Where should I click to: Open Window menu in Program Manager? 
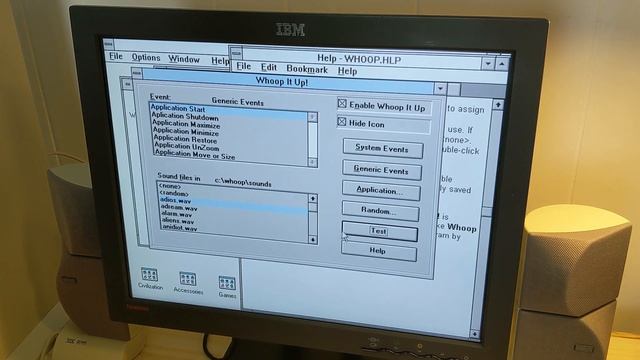click(x=184, y=59)
